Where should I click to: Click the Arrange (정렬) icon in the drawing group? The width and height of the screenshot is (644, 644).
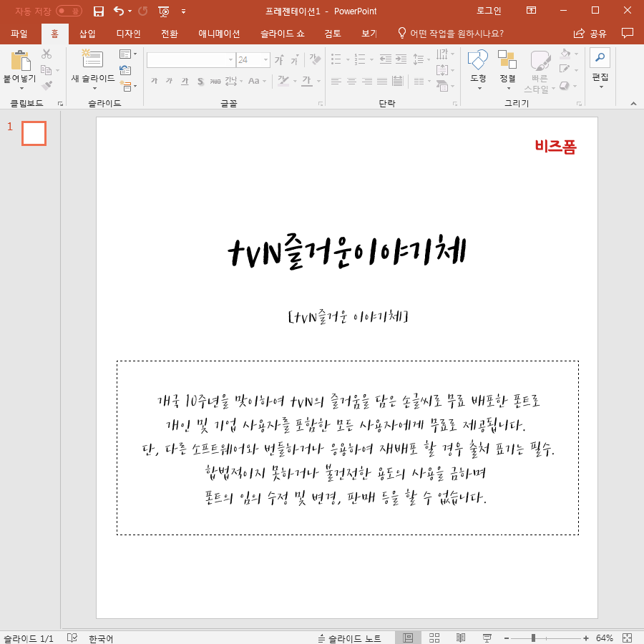pos(507,59)
